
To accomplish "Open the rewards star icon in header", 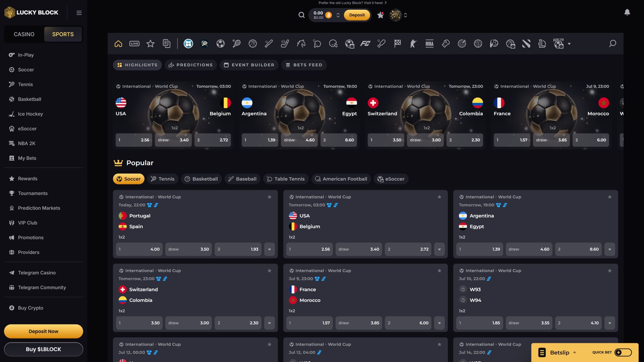I will click(380, 15).
